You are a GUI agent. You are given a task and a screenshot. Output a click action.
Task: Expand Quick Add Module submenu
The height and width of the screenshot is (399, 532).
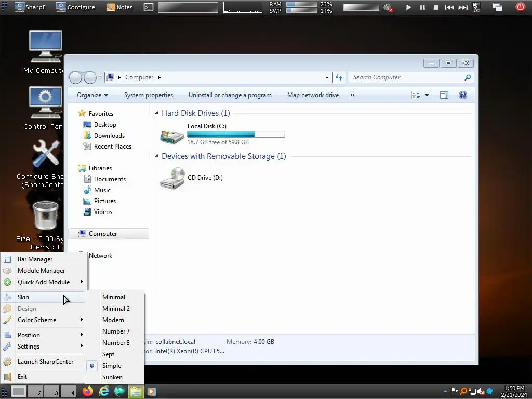43,282
